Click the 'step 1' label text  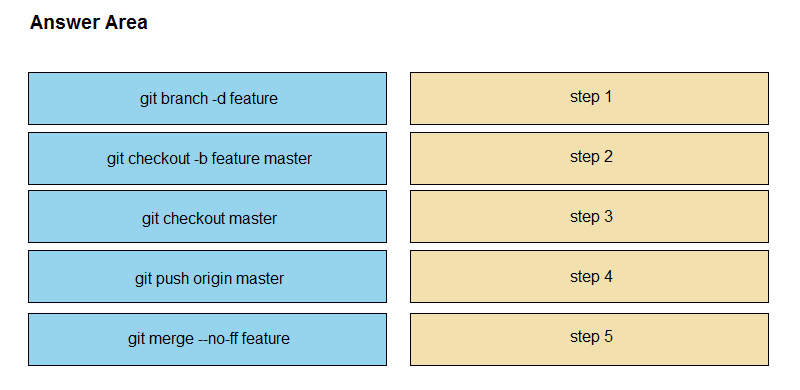click(x=591, y=97)
